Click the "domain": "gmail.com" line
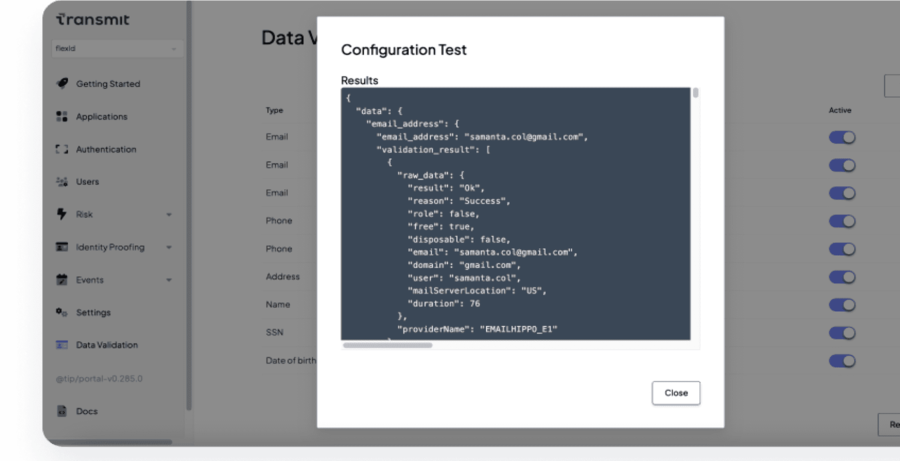The height and width of the screenshot is (461, 900). (464, 265)
